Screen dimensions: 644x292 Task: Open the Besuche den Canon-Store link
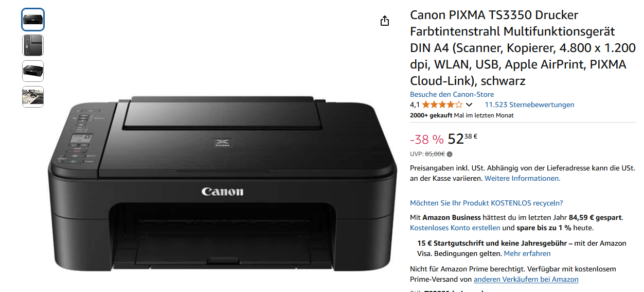coord(452,94)
